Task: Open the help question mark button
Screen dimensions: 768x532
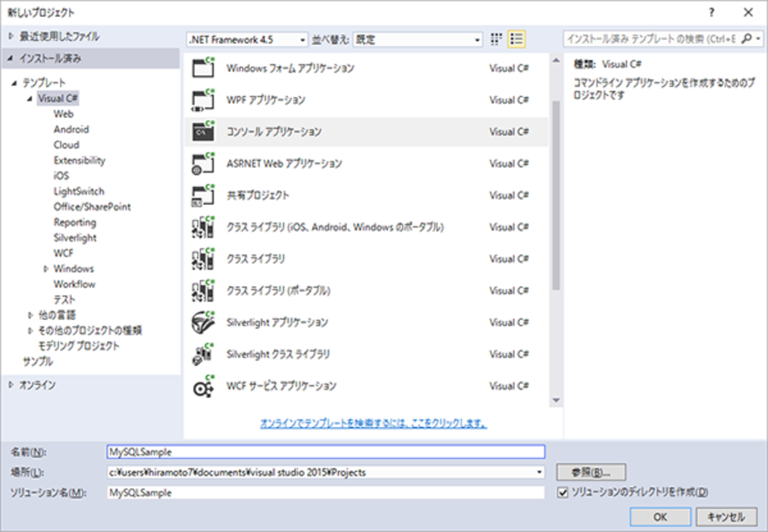Action: (712, 12)
